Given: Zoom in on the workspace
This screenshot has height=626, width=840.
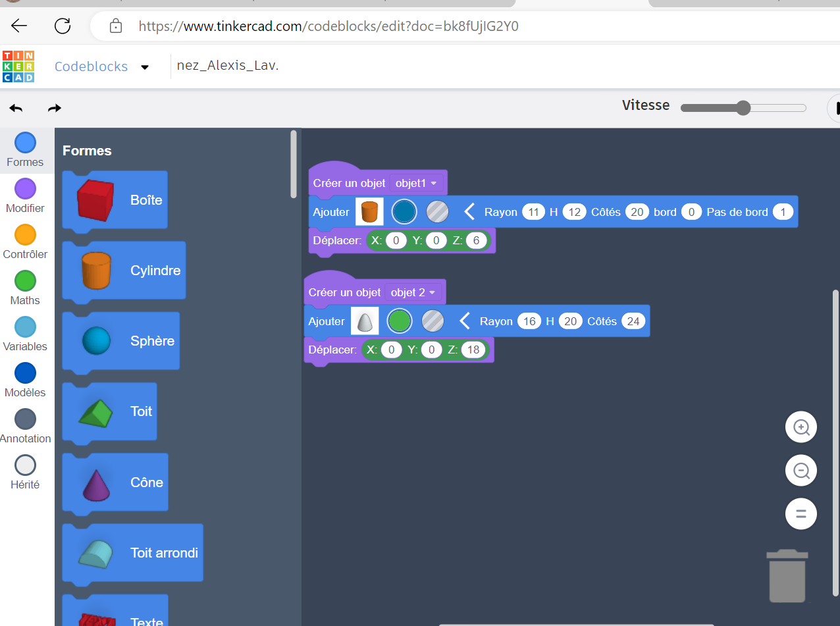Looking at the screenshot, I should 801,427.
